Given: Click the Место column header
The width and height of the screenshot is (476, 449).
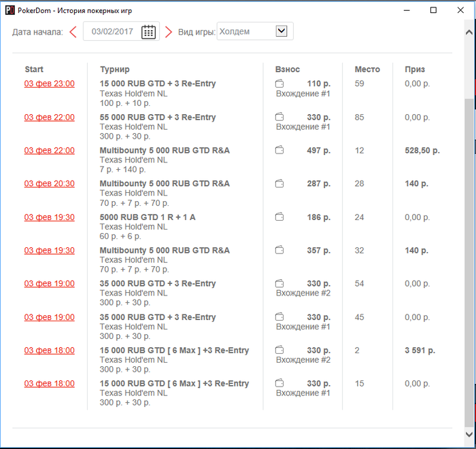Looking at the screenshot, I should click(x=367, y=69).
